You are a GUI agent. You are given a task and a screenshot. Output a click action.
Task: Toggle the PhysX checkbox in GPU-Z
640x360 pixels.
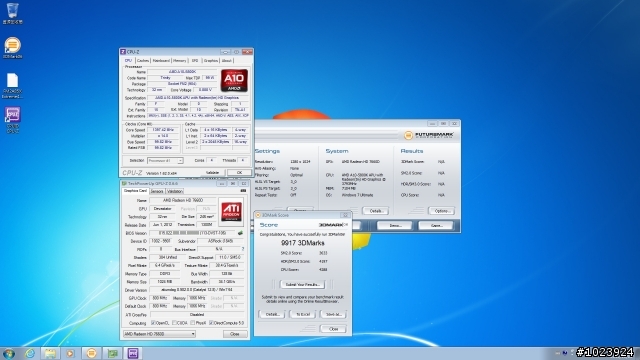[x=193, y=323]
